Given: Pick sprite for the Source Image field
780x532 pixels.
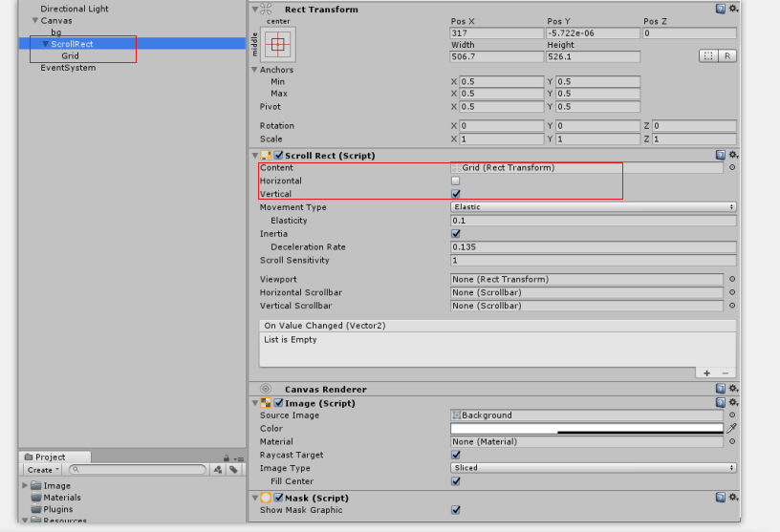Looking at the screenshot, I should 732,415.
